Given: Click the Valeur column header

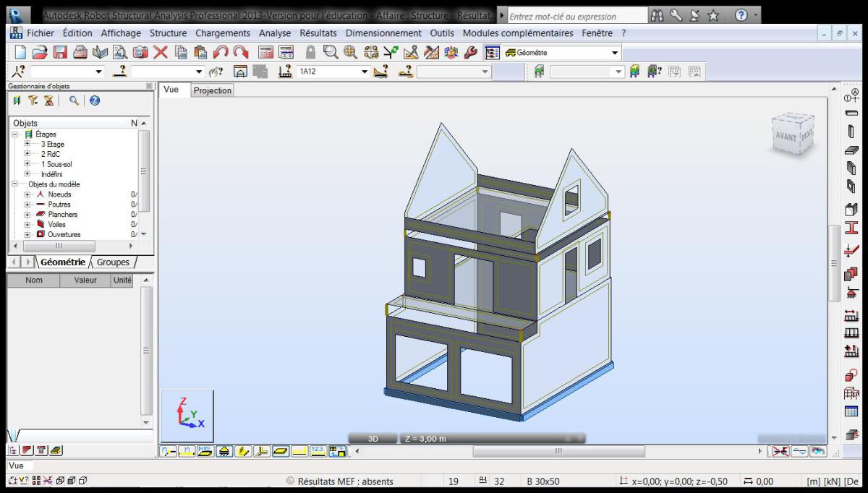Looking at the screenshot, I should pos(85,280).
